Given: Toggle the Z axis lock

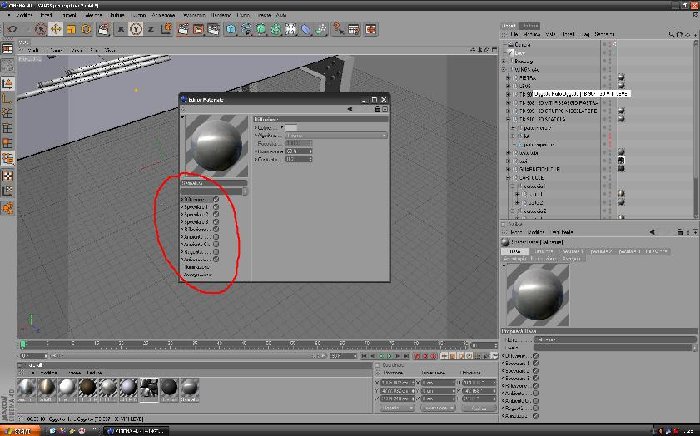Looking at the screenshot, I should click(x=151, y=29).
